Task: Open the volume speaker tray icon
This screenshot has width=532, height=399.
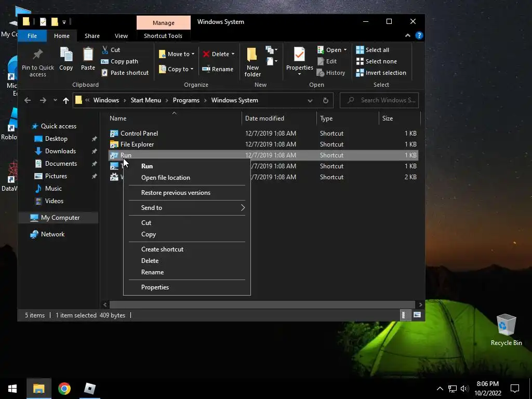Action: pos(464,389)
